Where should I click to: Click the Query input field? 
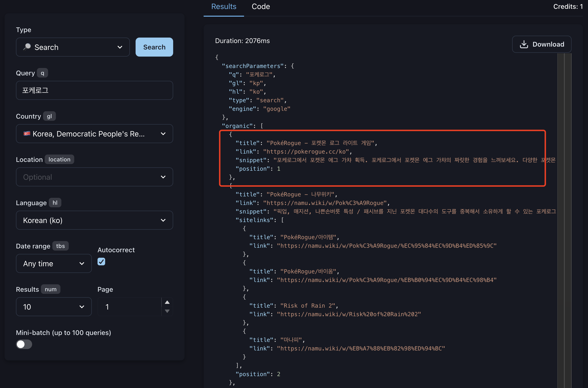click(94, 90)
